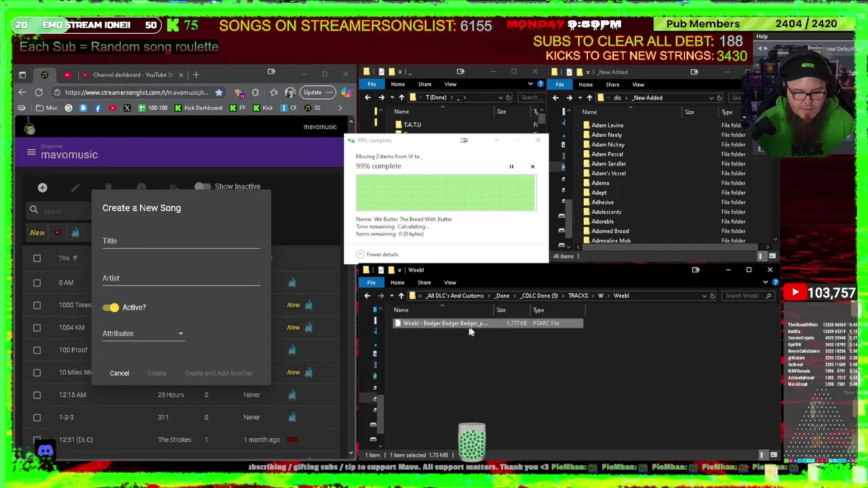The height and width of the screenshot is (488, 868).
Task: Tick the checkbox for 1004 KM
Action: [37, 327]
